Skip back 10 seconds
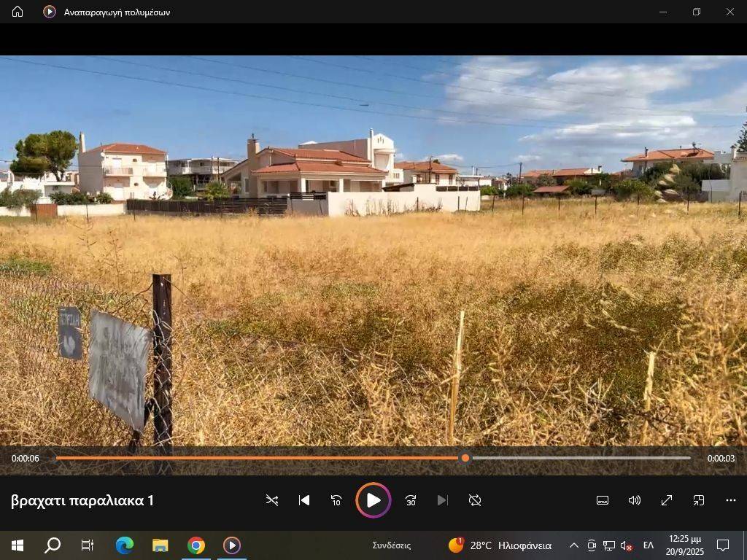Image resolution: width=747 pixels, height=560 pixels. [336, 500]
